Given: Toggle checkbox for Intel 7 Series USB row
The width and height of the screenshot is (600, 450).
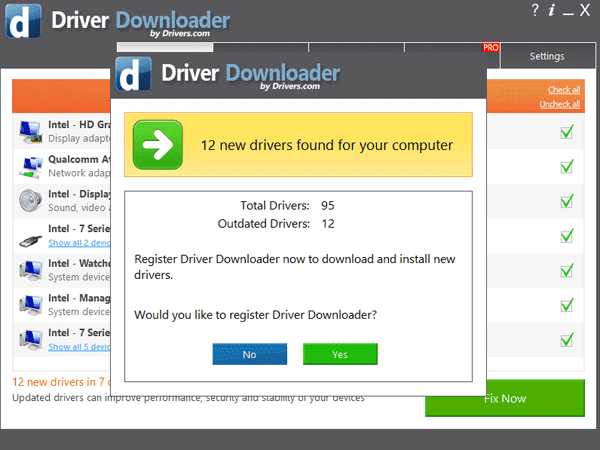Looking at the screenshot, I should click(567, 236).
